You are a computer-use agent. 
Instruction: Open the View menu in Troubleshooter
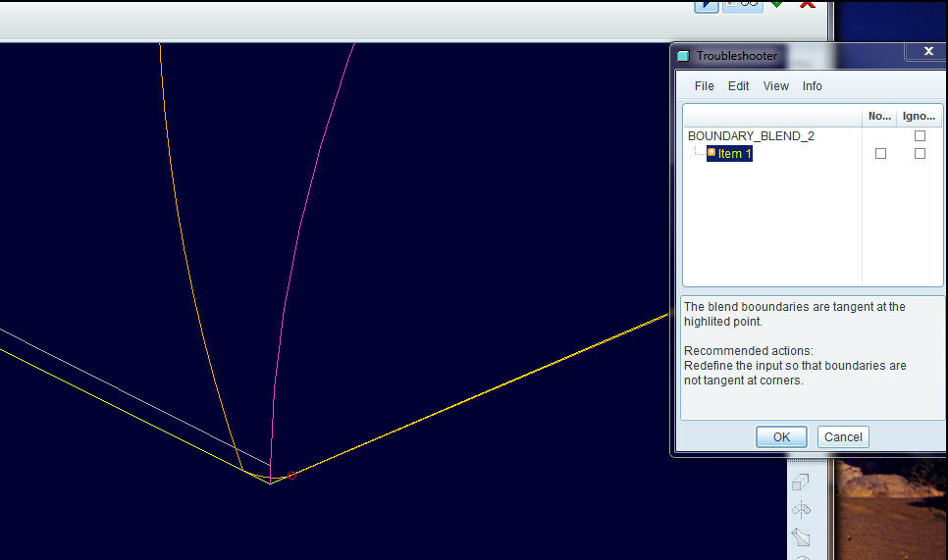click(775, 86)
